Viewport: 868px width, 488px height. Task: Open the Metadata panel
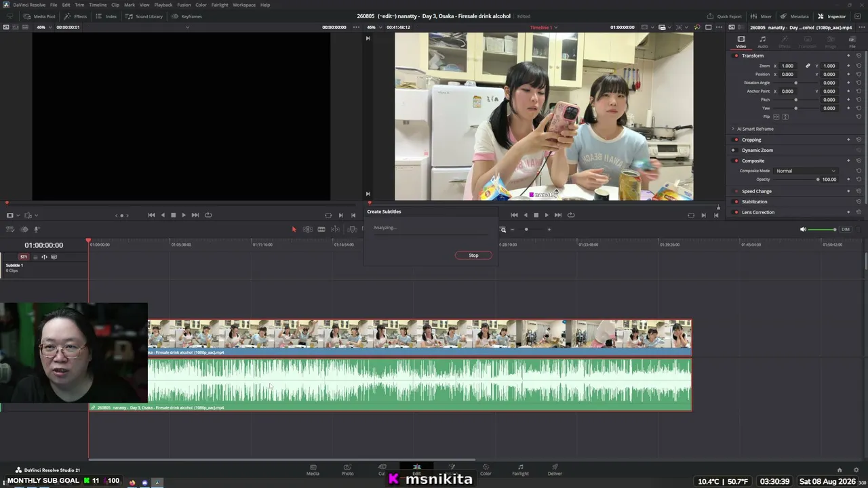pos(795,16)
